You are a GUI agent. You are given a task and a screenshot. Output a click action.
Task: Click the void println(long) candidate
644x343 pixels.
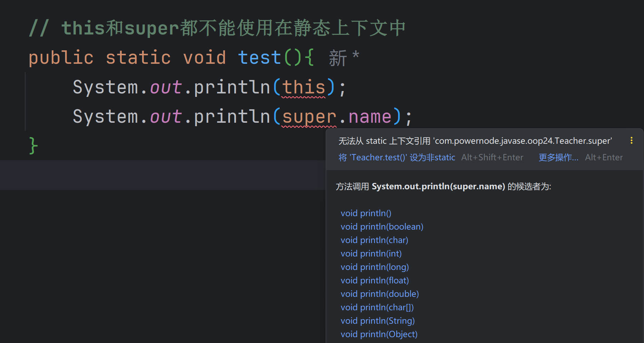coord(374,267)
